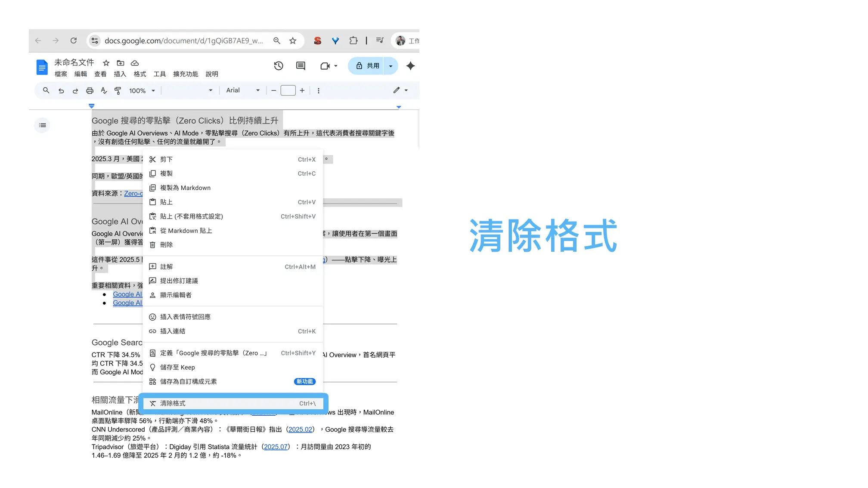This screenshot has width=868, height=488.
Task: Choose 複製為 Markdown menu entry
Action: (185, 188)
